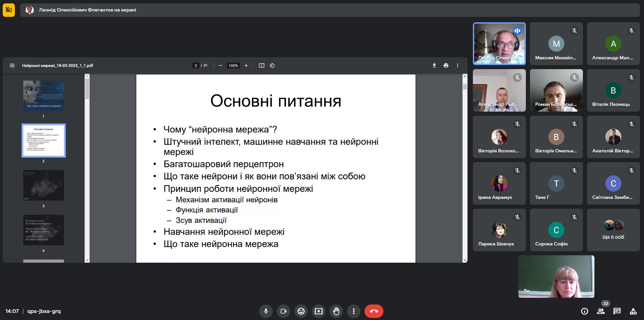The width and height of the screenshot is (644, 320).
Task: Toggle the microphone button in call controls
Action: coord(266,311)
